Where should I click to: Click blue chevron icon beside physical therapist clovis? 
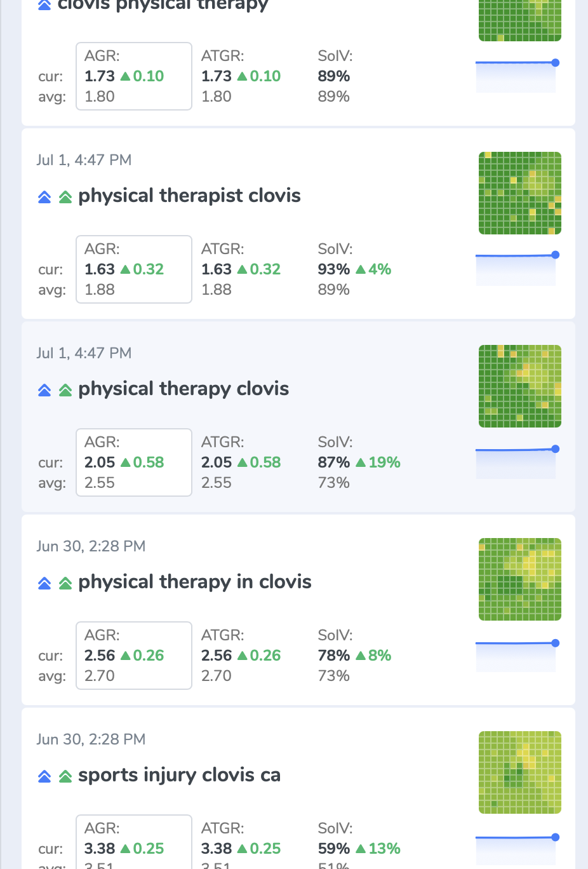point(44,197)
